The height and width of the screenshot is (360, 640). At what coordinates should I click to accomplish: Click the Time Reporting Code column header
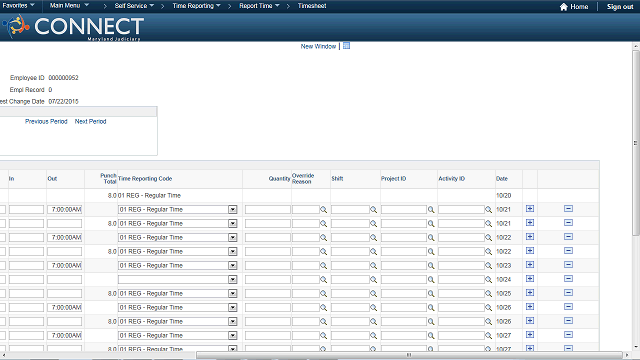145,178
